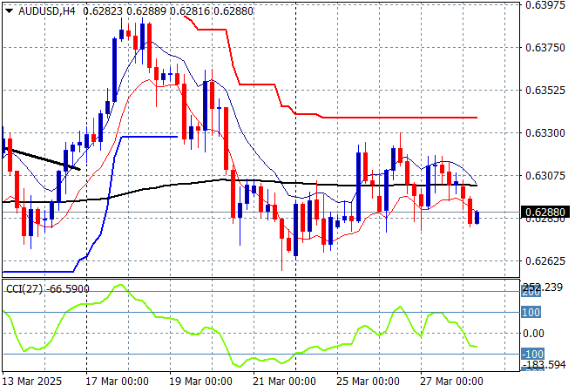This screenshot has height=392, width=575.
Task: Select the short black trendline at left
Action: [x=42, y=158]
